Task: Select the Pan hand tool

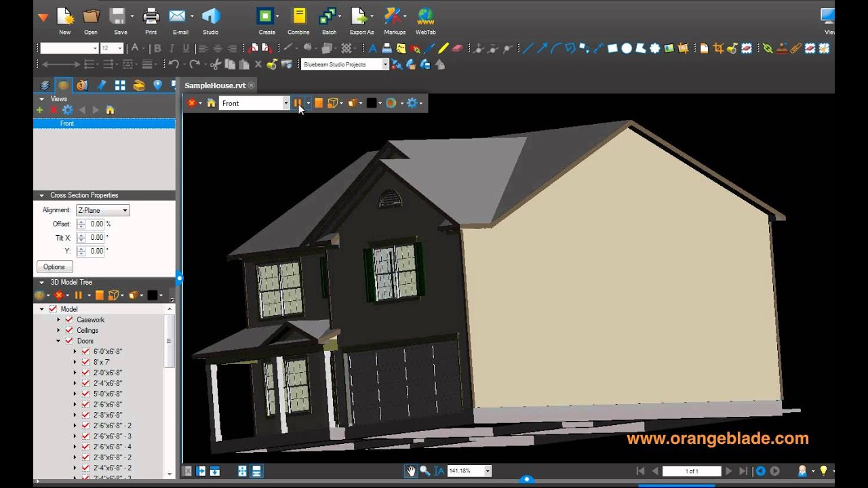Action: pyautogui.click(x=410, y=471)
